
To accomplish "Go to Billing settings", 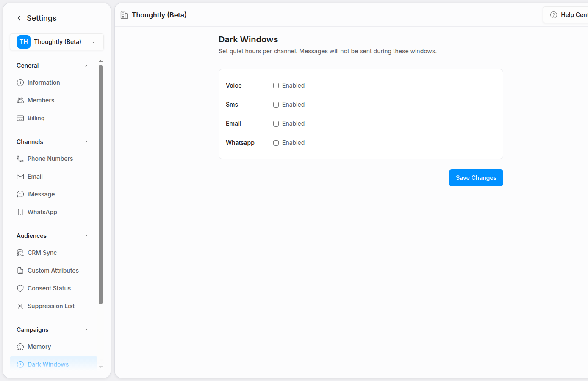I will [53, 118].
